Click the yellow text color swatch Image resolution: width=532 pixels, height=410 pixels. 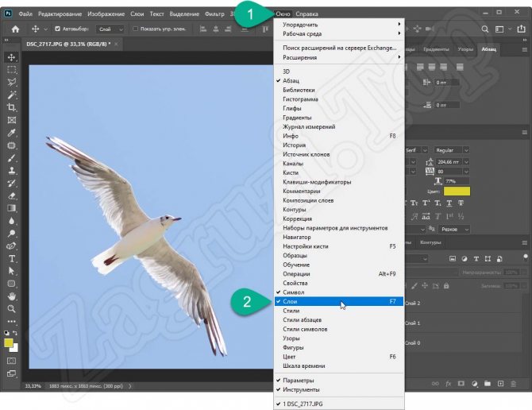point(456,191)
